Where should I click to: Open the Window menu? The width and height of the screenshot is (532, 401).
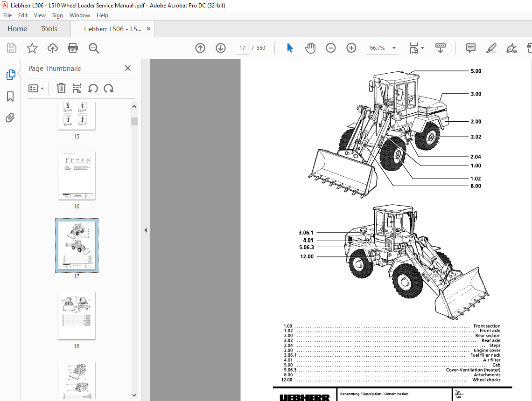[x=80, y=15]
